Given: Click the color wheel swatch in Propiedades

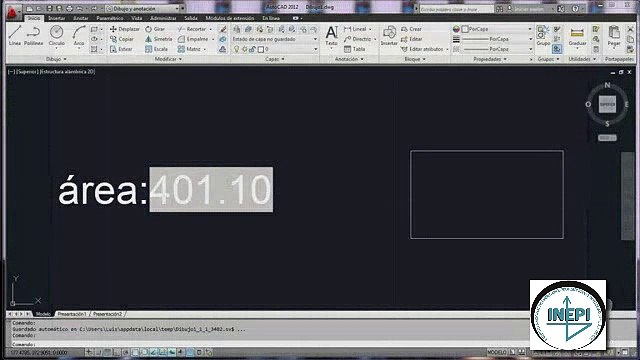Looking at the screenshot, I should click(456, 29).
